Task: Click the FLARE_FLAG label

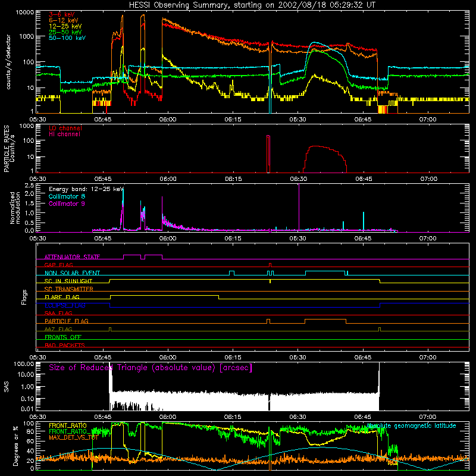Action: coord(62,297)
